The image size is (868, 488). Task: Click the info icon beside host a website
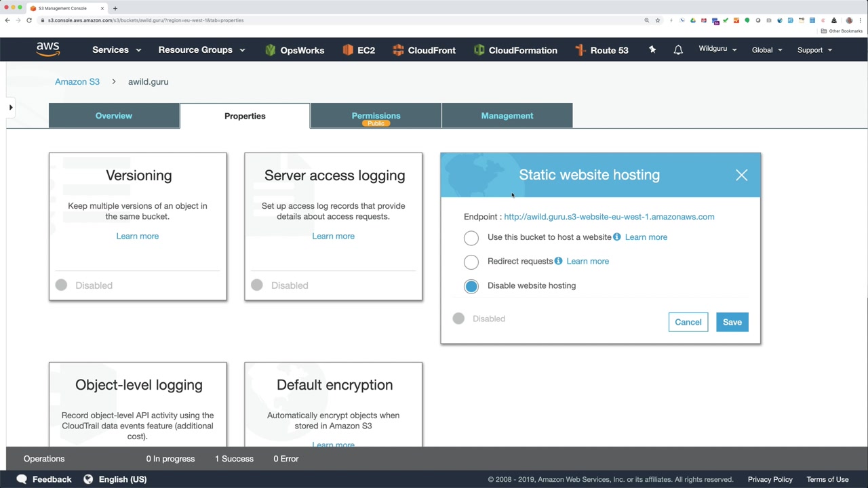(x=617, y=237)
